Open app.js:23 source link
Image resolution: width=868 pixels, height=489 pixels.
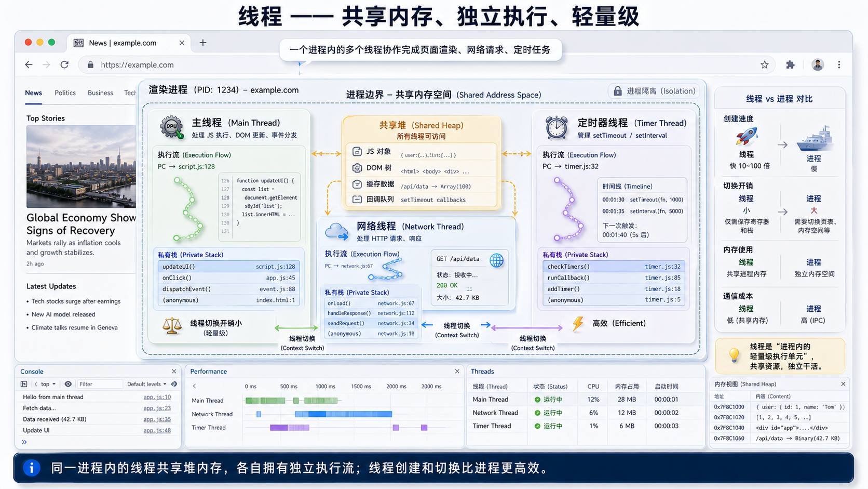[x=157, y=408]
